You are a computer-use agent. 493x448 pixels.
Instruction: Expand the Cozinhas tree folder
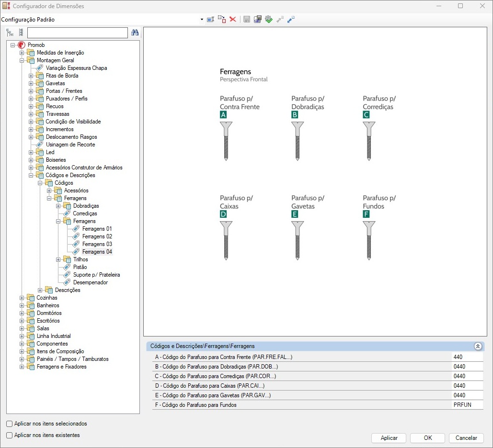click(22, 298)
